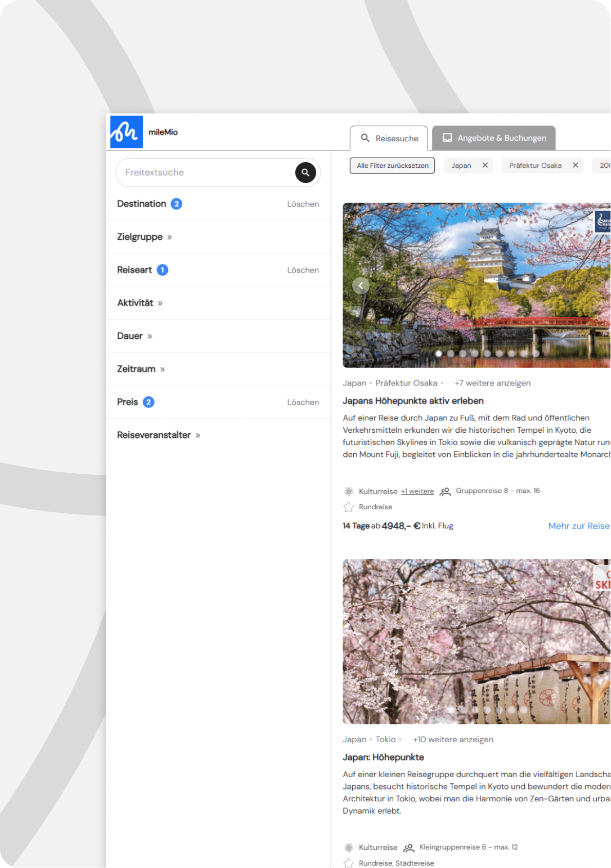This screenshot has width=611, height=868.
Task: Remove the Präfektur Osaka filter chip
Action: 576,165
